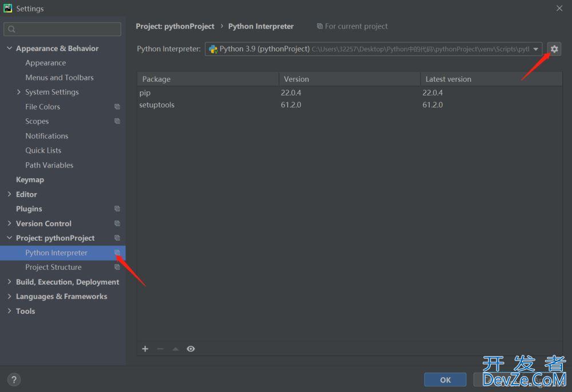
Task: Click the project-level icon beside Version Control
Action: tap(117, 223)
